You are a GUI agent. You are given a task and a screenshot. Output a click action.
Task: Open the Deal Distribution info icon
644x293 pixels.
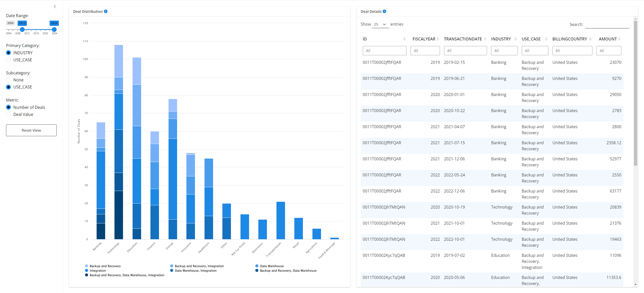point(106,11)
